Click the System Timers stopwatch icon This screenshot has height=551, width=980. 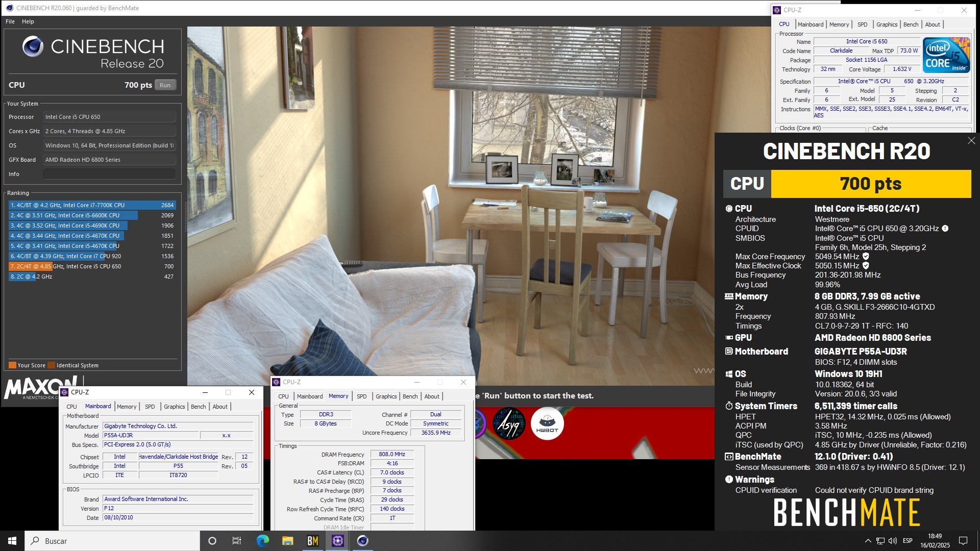(729, 406)
